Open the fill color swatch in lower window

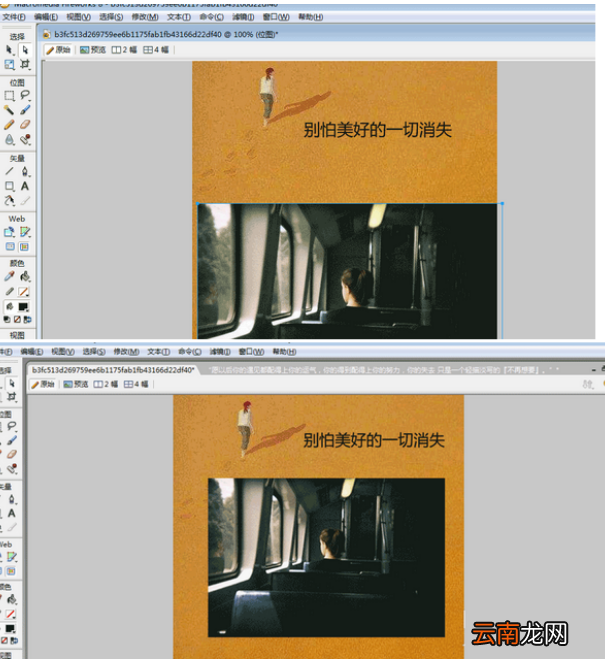pos(11,629)
